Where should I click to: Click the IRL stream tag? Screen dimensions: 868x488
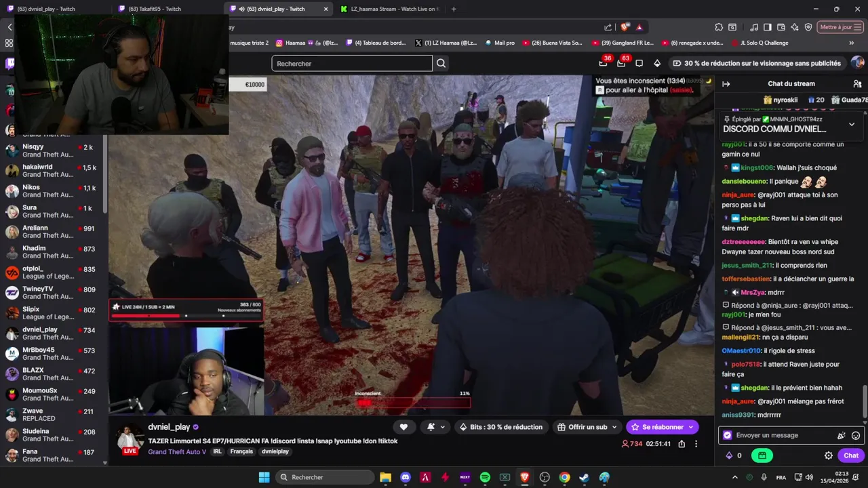click(x=218, y=451)
